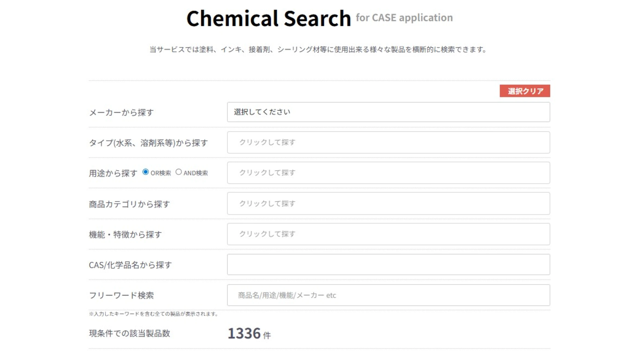Viewport: 644px width, 351px height.
Task: Open the 機能・特徴から探す selection field
Action: 388,234
